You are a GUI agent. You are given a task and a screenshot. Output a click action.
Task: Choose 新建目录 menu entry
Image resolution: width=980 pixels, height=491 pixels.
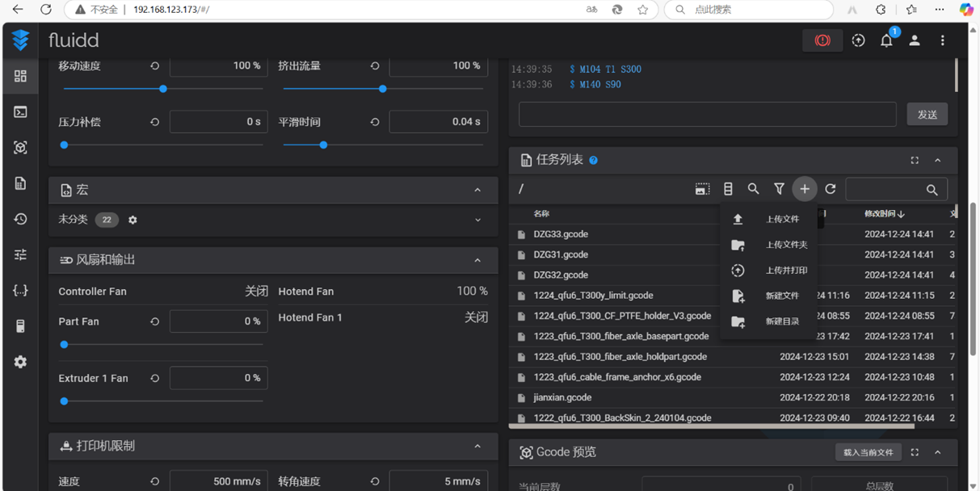781,321
